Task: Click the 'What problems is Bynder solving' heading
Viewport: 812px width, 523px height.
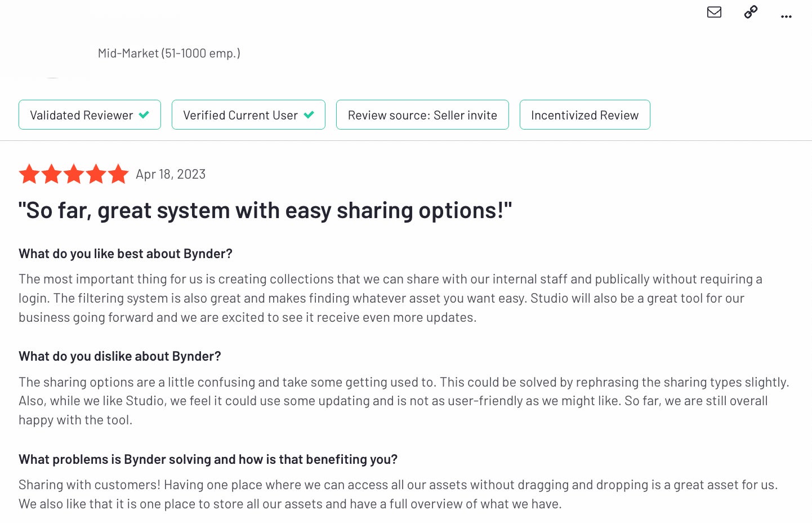Action: (208, 459)
